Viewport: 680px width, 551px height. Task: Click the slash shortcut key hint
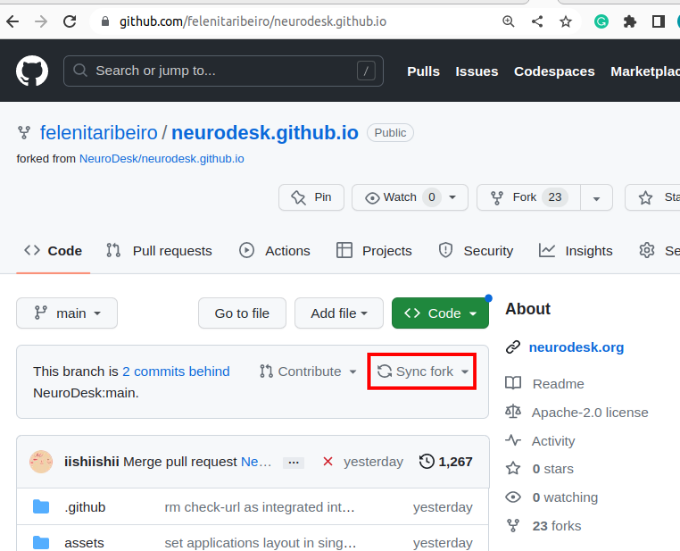(x=366, y=71)
